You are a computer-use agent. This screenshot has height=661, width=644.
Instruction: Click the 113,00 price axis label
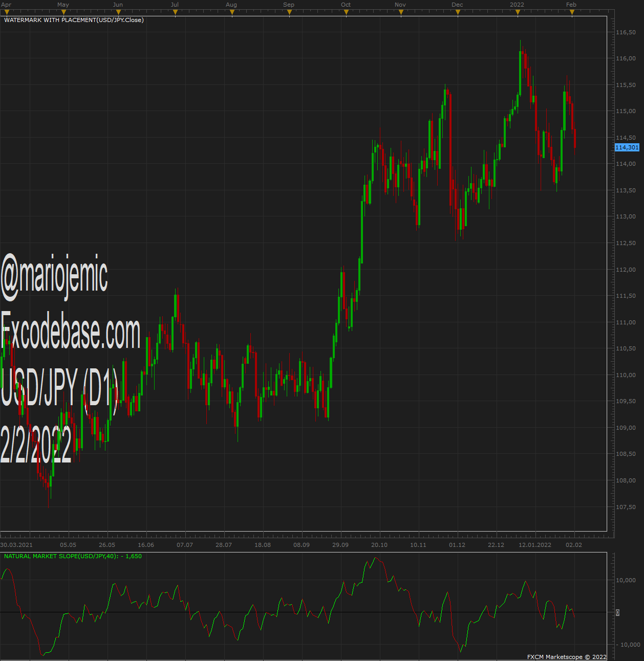pyautogui.click(x=626, y=216)
